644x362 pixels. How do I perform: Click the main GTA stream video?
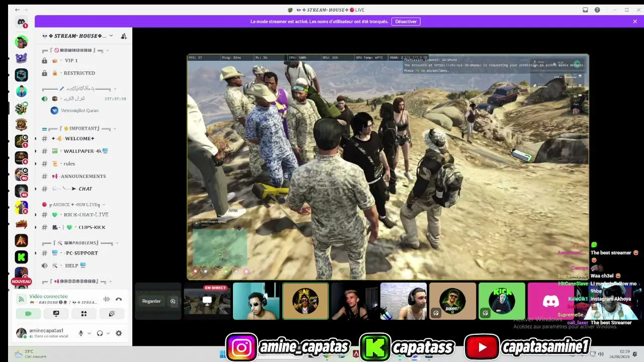click(x=388, y=167)
